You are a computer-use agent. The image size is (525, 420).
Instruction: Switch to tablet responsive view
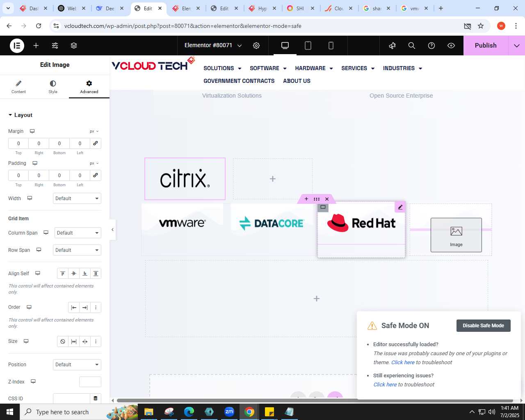pyautogui.click(x=308, y=46)
